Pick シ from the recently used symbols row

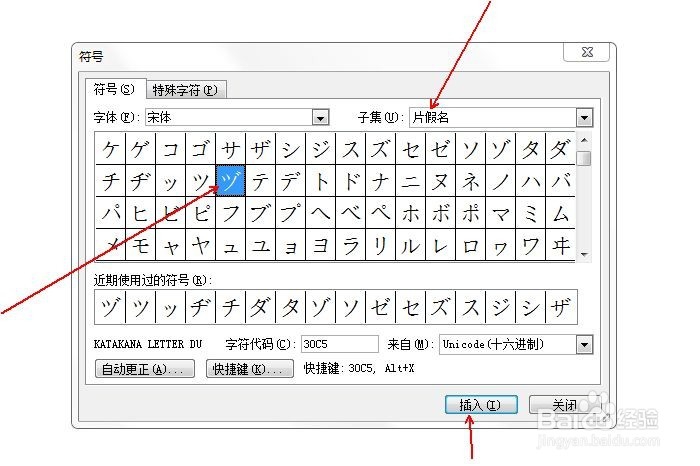coord(530,307)
